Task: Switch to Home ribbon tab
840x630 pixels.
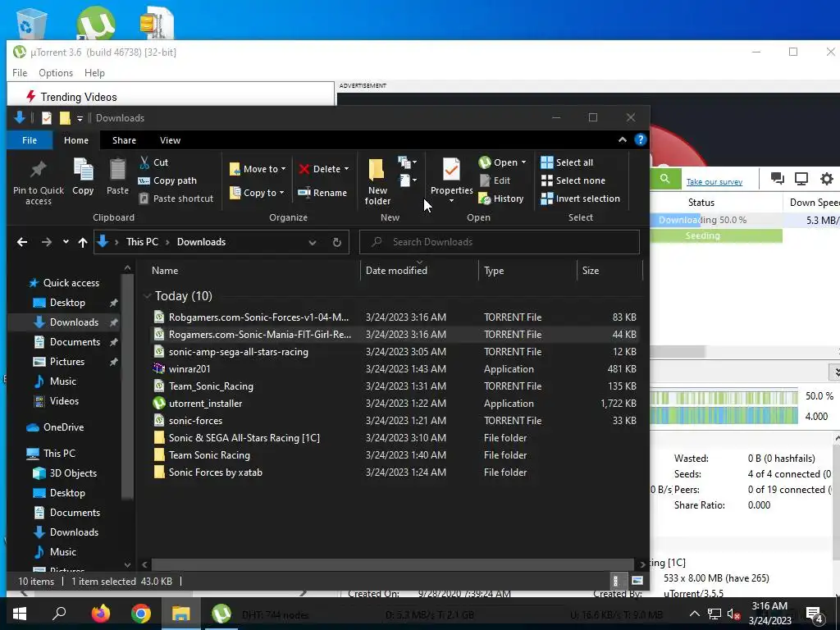Action: (x=76, y=140)
